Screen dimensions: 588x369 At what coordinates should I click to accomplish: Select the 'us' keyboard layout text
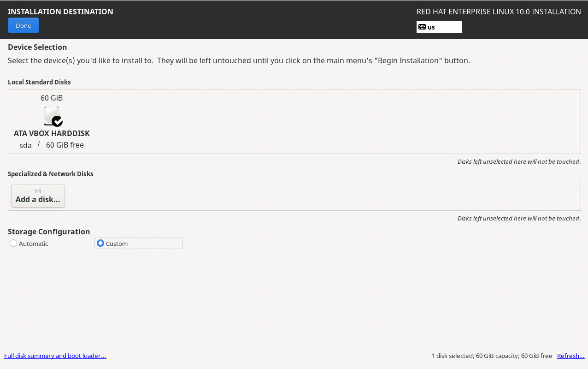(431, 27)
